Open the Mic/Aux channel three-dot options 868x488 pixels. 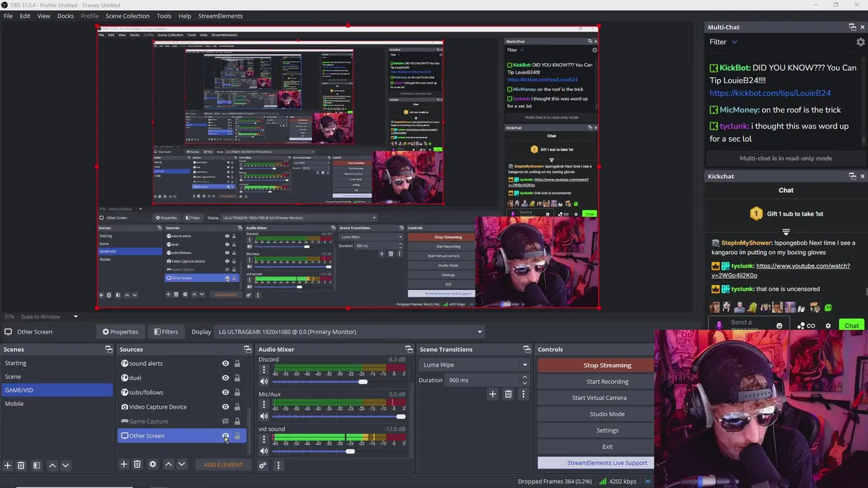pyautogui.click(x=264, y=405)
